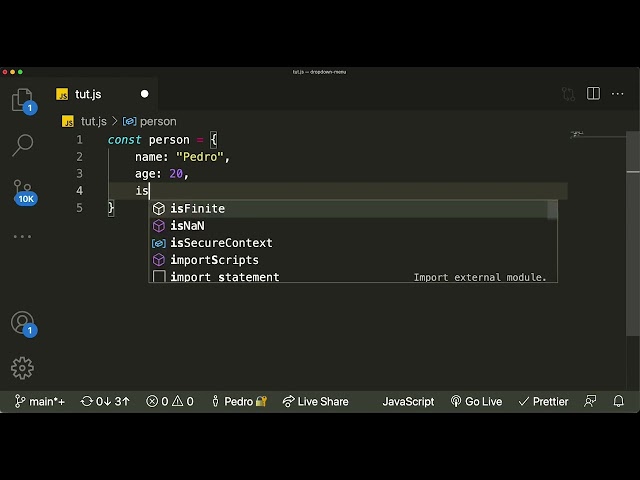Screen dimensions: 640x480
Task: Click line number 1 in gutter
Action: pos(79,140)
